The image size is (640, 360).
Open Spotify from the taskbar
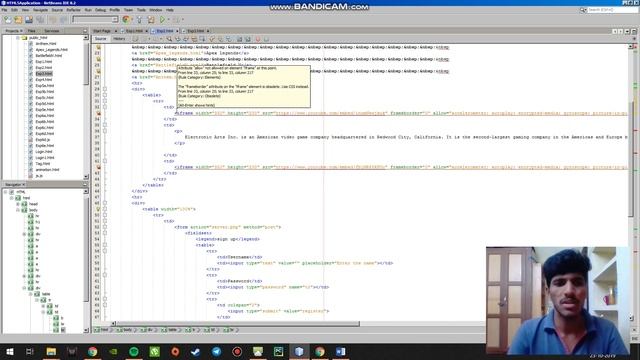pos(133,351)
